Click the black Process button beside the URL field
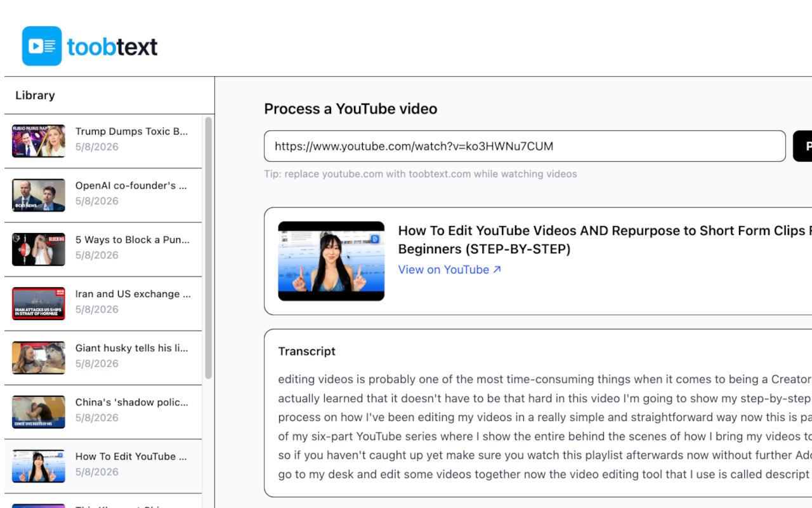 click(802, 146)
